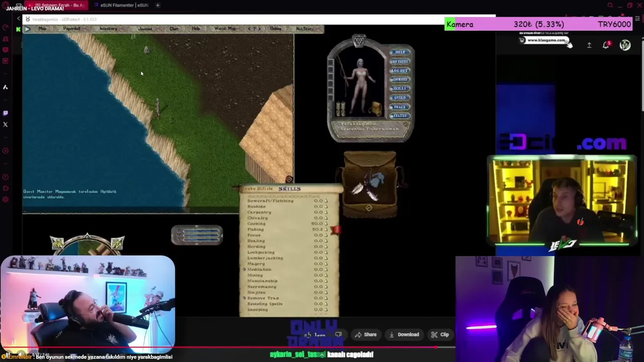Click the radar compass gump at lower left

(x=87, y=244)
